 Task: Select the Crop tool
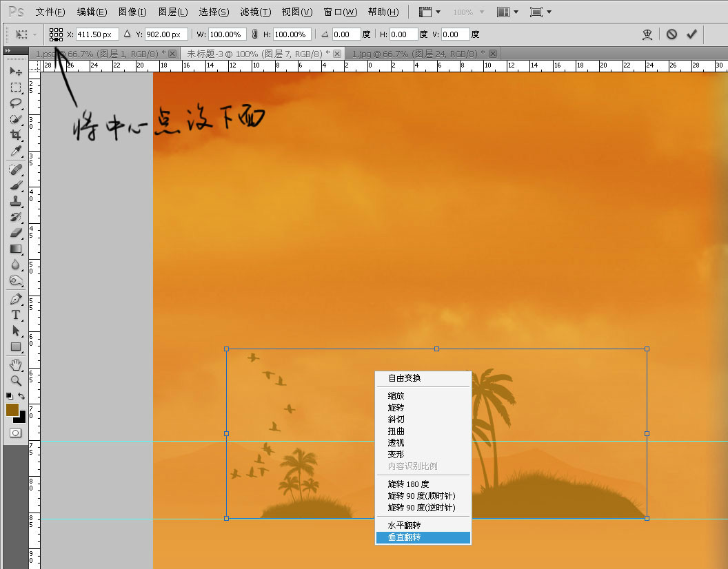click(x=16, y=135)
